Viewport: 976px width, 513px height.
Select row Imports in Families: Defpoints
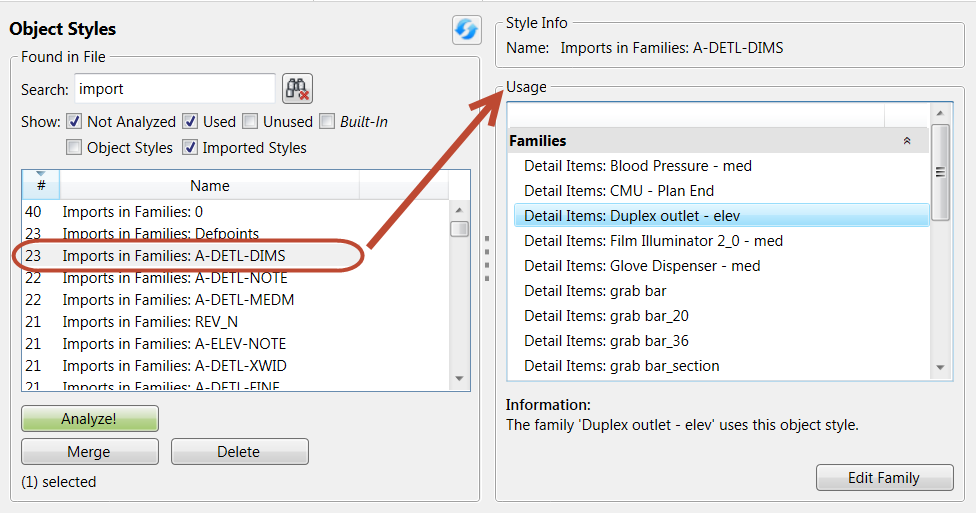coord(235,233)
